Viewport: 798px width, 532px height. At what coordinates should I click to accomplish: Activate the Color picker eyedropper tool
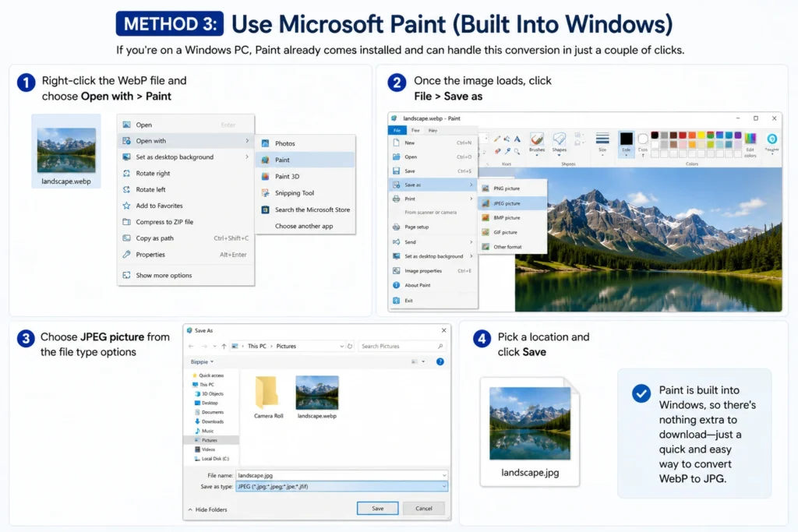507,151
